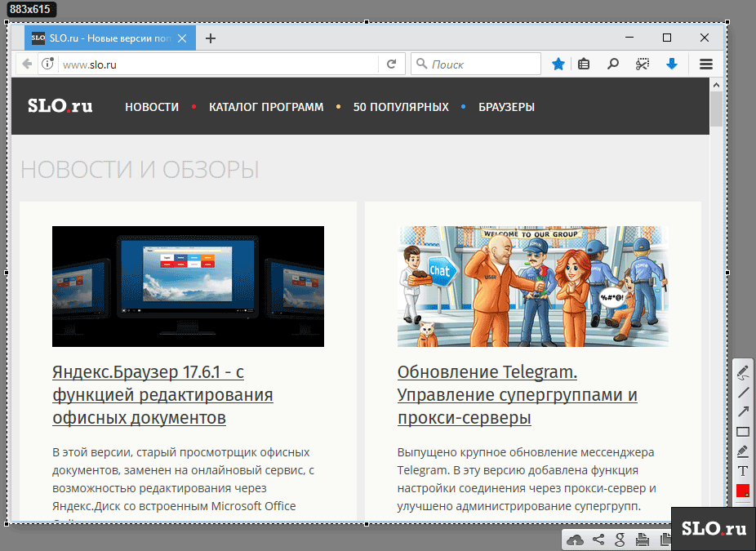Image resolution: width=756 pixels, height=551 pixels.
Task: Click the Yandex Browser monitors thumbnail
Action: coord(188,287)
